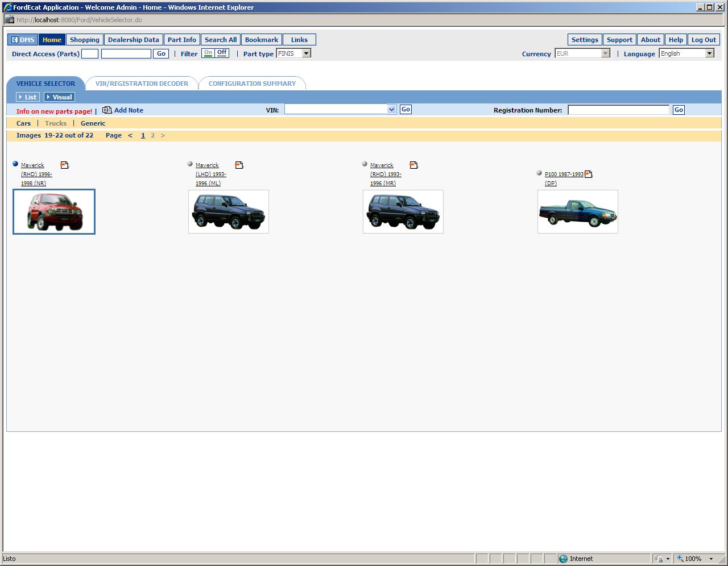Click the DMS icon button

click(x=23, y=40)
